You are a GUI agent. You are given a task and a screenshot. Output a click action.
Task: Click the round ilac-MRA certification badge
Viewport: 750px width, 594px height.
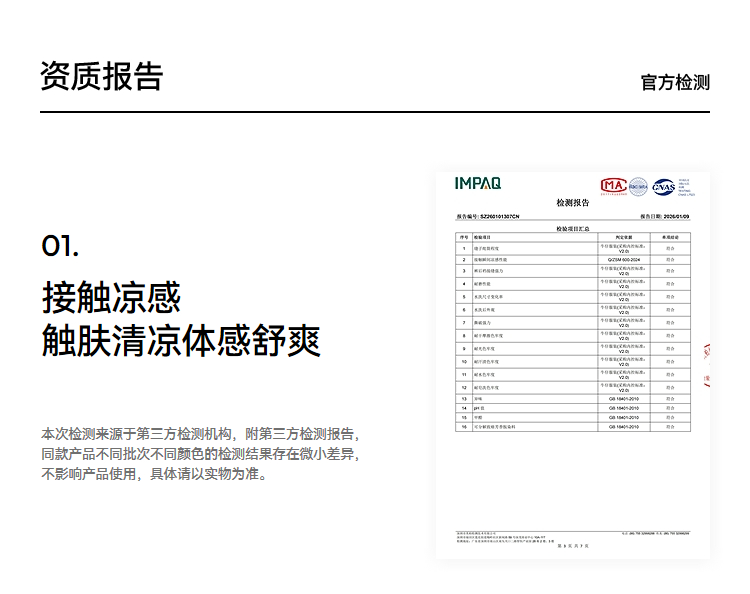pos(638,186)
